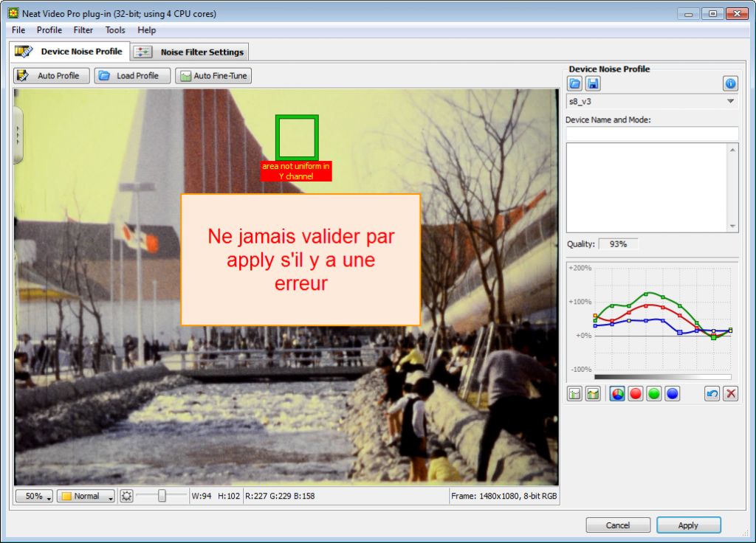Image resolution: width=756 pixels, height=543 pixels.
Task: Undo the profile equalizer change
Action: [x=712, y=394]
